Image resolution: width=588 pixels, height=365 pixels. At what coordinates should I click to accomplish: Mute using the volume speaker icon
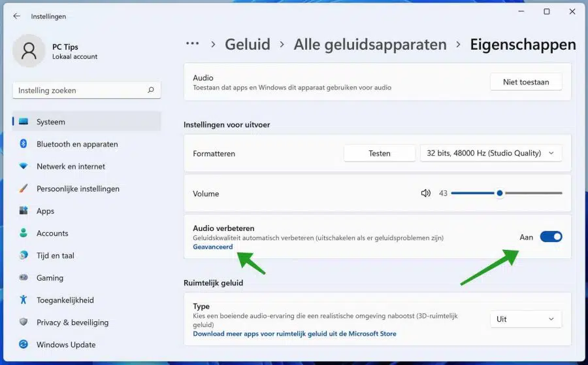tap(425, 193)
